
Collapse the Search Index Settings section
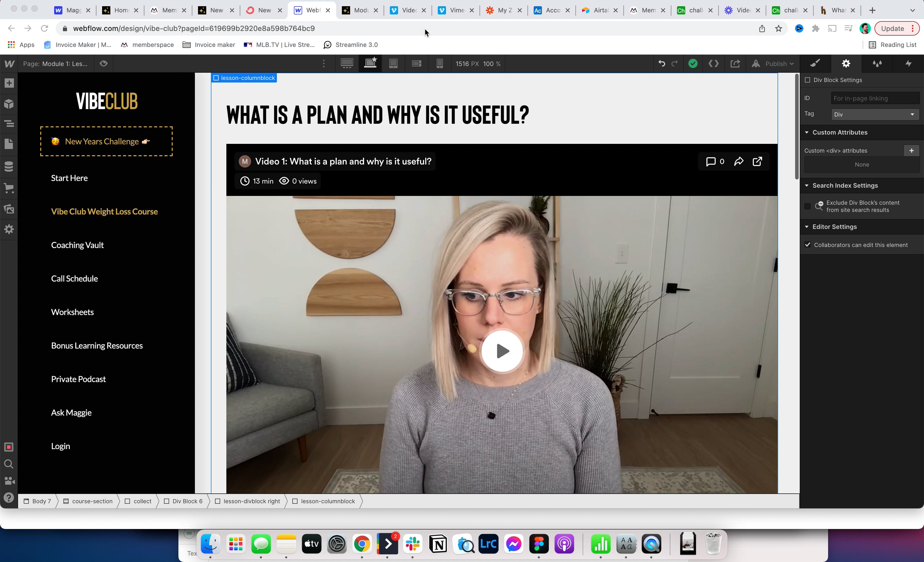pyautogui.click(x=807, y=185)
